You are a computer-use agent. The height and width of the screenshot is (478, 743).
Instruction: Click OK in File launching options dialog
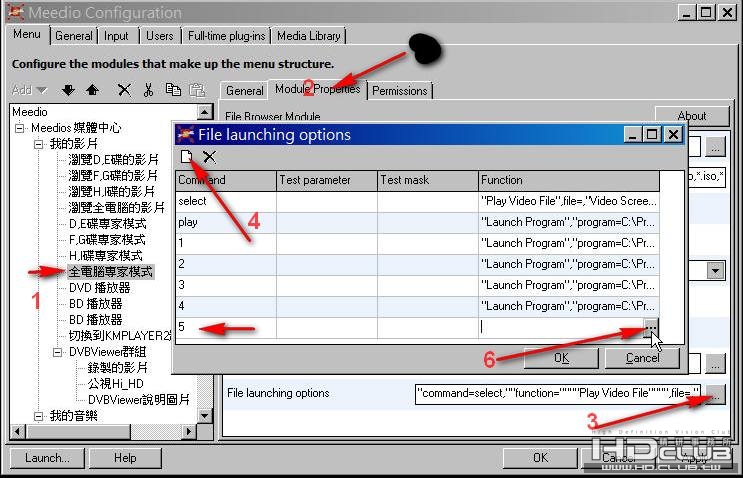(x=562, y=358)
